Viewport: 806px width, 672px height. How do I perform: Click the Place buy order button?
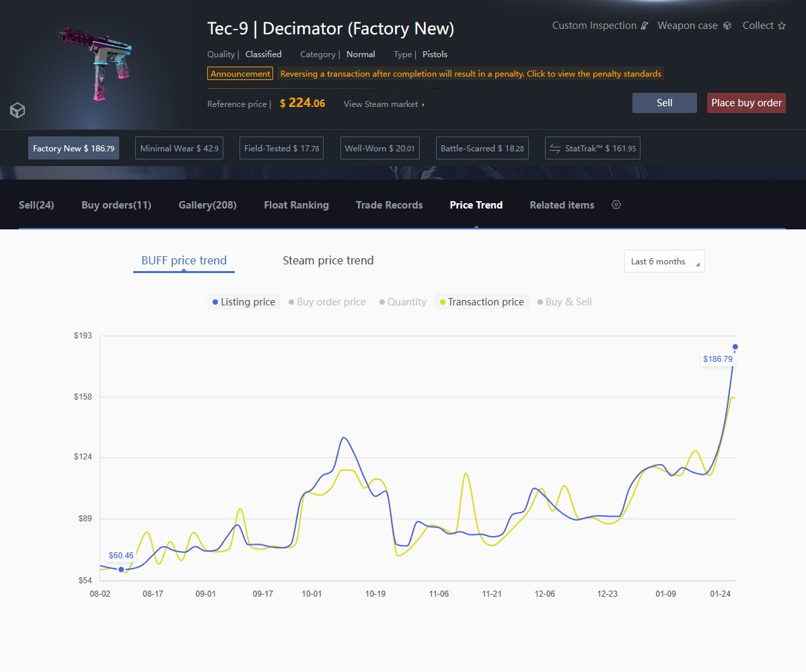point(746,103)
